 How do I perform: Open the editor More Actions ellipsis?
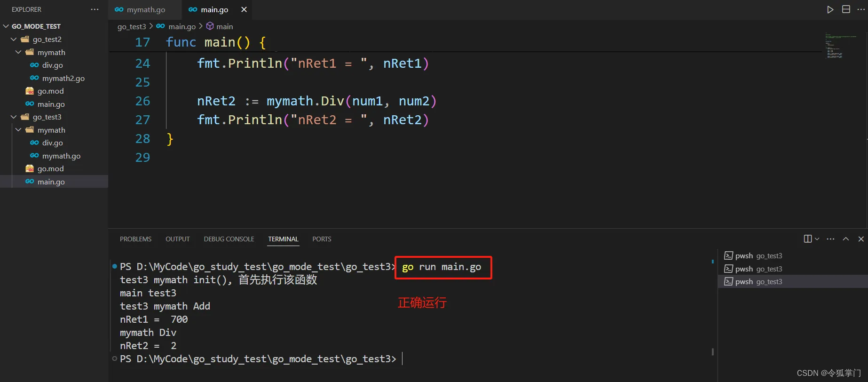click(x=861, y=9)
